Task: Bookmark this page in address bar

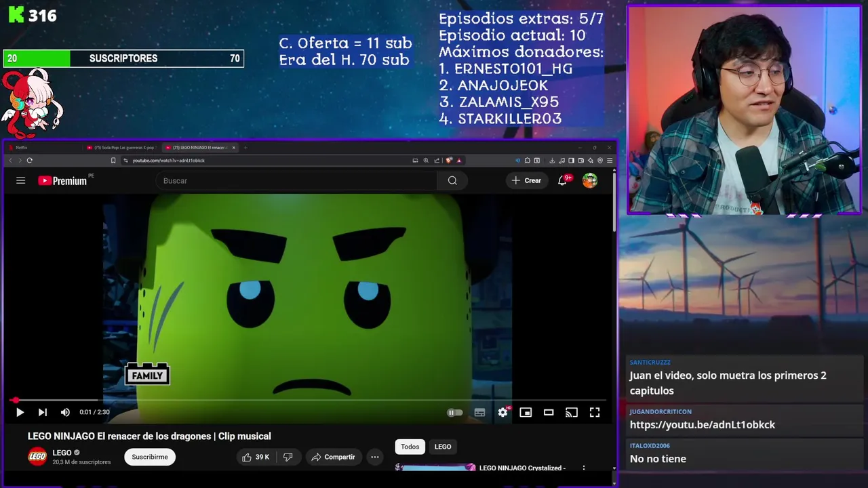Action: (113, 161)
